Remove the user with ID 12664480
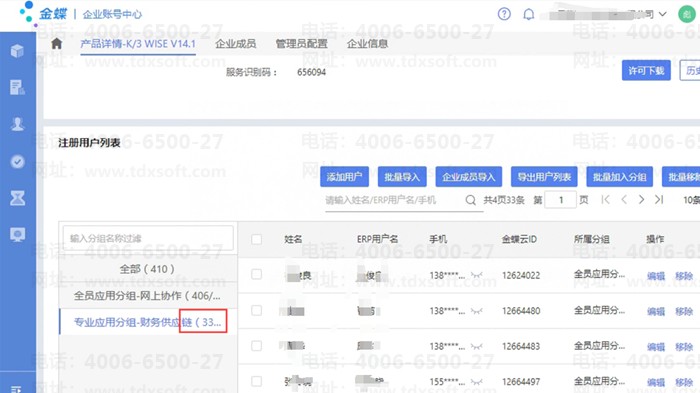 [x=684, y=311]
